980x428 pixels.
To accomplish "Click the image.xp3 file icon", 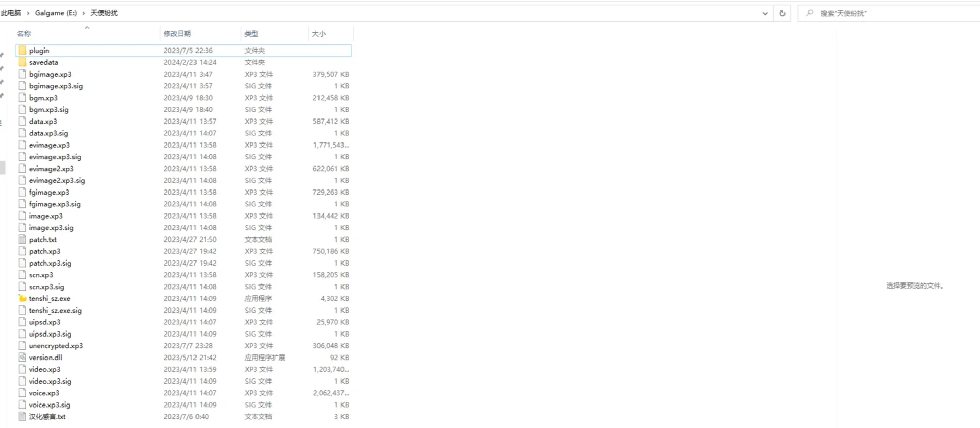I will coord(22,216).
